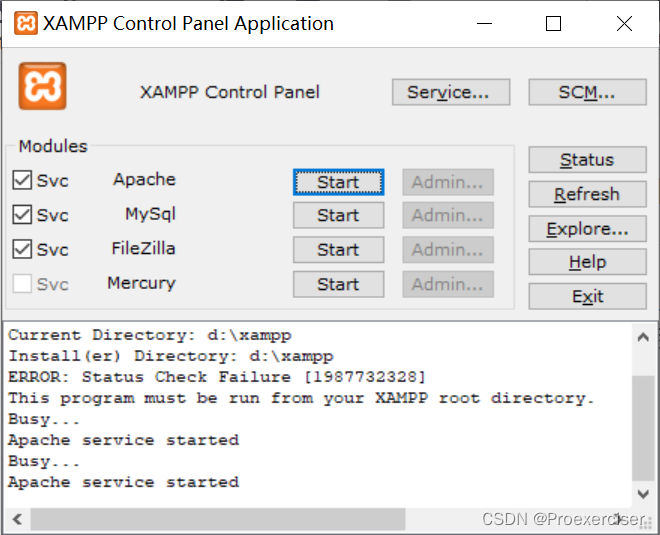Toggle the FileZilla Svc checkbox
Image resolution: width=660 pixels, height=535 pixels.
point(22,249)
